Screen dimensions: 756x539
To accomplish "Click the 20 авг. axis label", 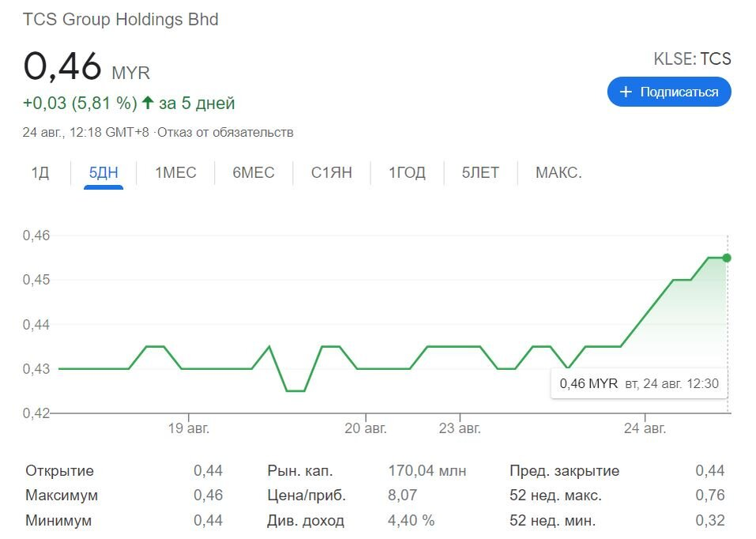I will click(366, 428).
